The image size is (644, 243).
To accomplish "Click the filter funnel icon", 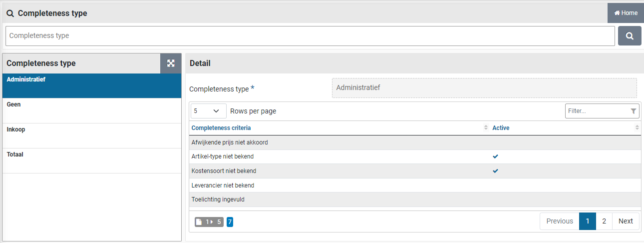I will pos(633,111).
